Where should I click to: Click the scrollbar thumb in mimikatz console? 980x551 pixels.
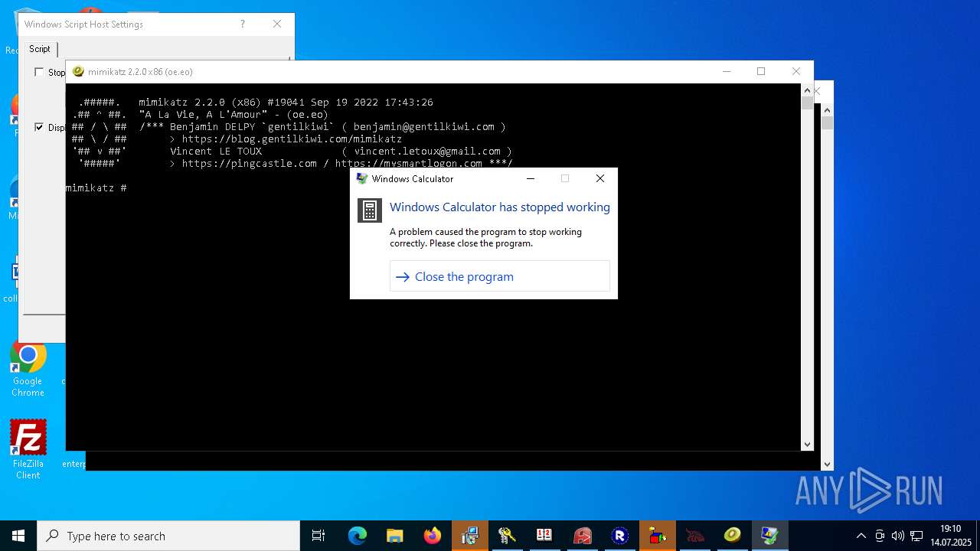807,103
